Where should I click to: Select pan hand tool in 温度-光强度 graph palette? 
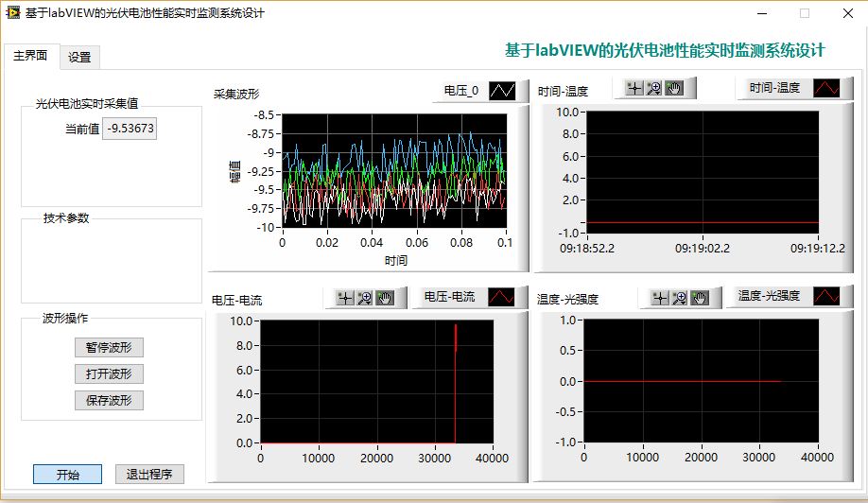tap(700, 298)
